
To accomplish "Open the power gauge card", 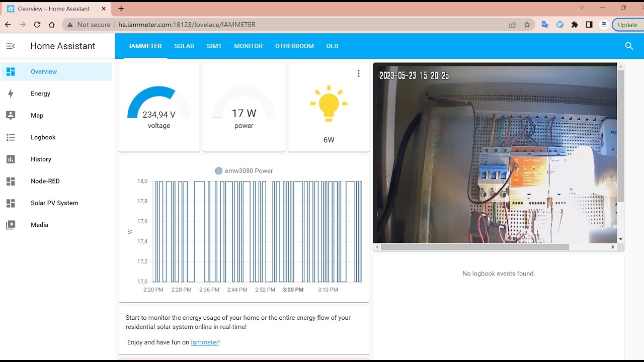I will pyautogui.click(x=244, y=107).
